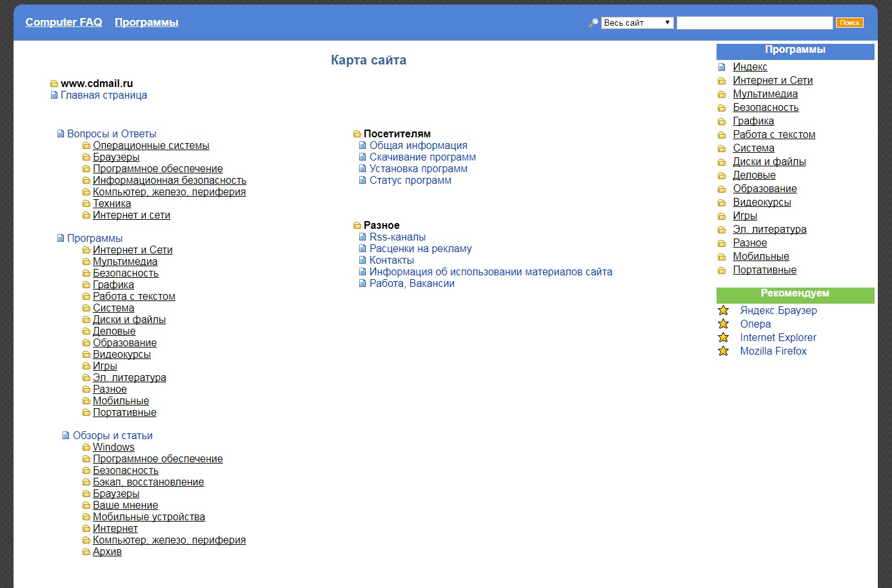The image size is (892, 588).
Task: Open the Вопросы и Ответы section link
Action: [x=112, y=134]
